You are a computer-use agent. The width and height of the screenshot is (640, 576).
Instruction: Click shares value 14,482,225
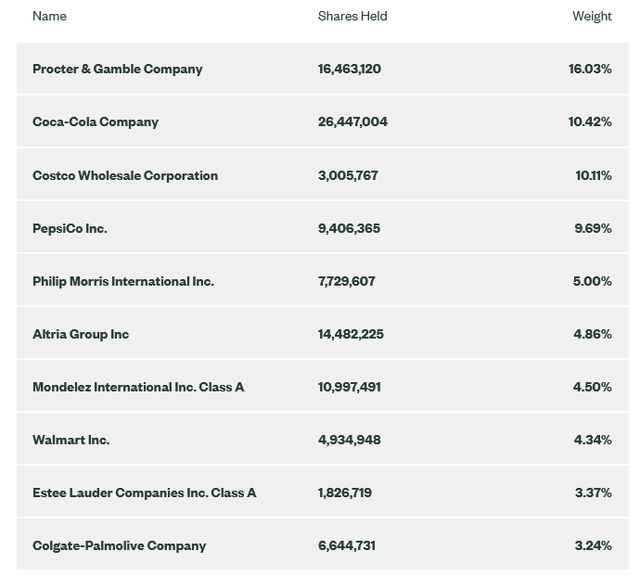click(351, 334)
